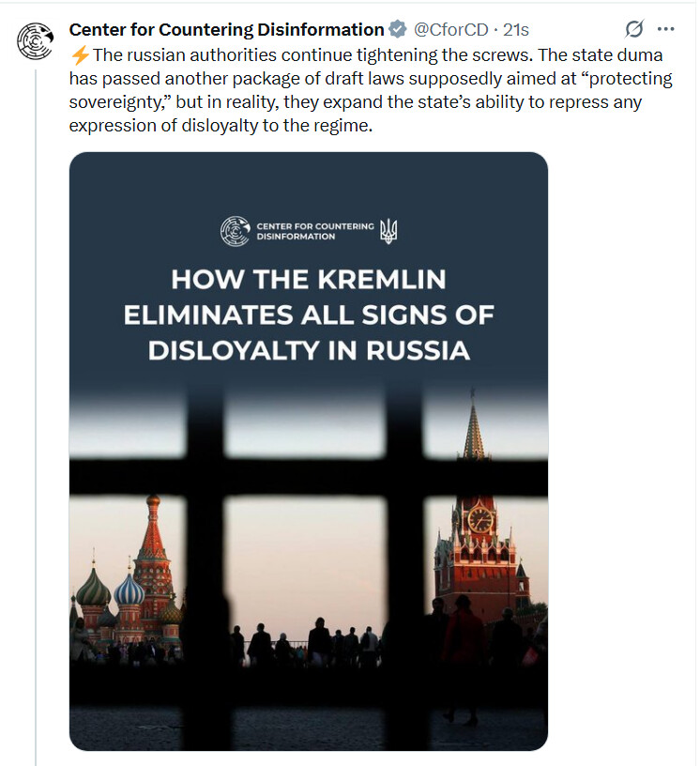
Task: Click the vertical thread line below the avatar
Action: click(x=36, y=415)
